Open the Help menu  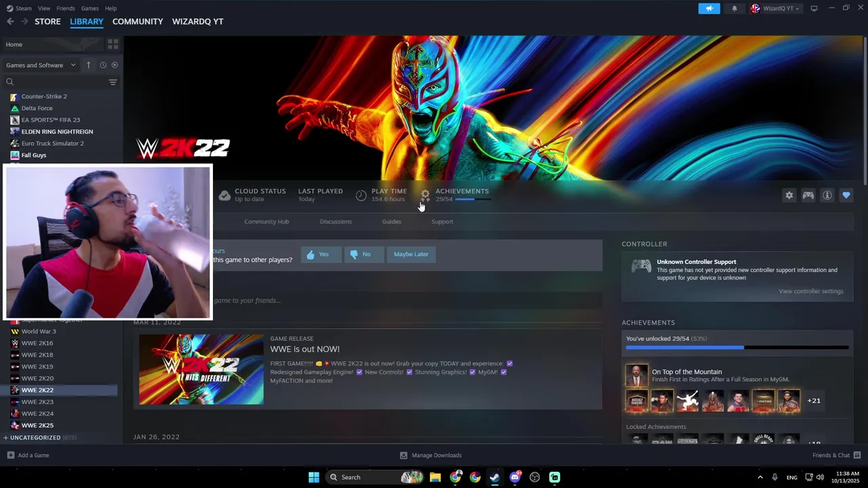[111, 8]
